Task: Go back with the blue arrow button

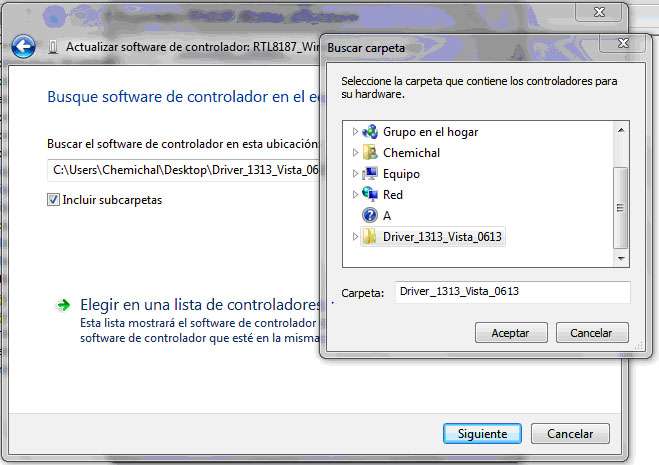Action: click(23, 46)
